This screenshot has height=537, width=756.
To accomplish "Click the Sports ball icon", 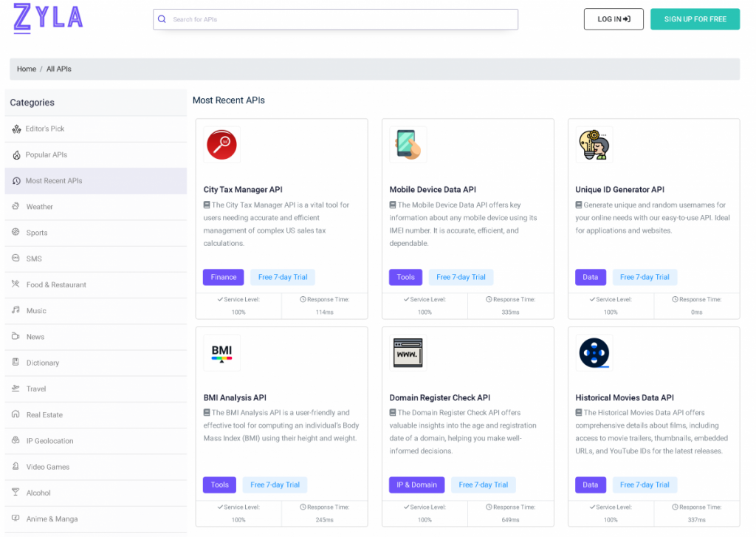I will point(16,232).
